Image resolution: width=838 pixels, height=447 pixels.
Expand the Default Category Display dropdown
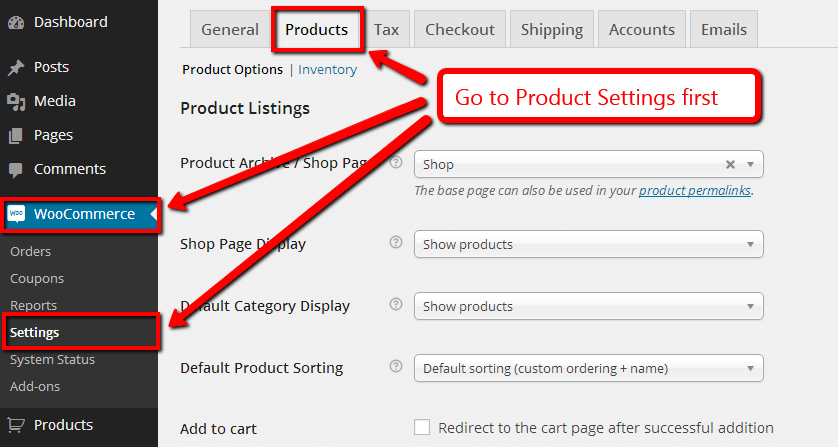click(588, 306)
